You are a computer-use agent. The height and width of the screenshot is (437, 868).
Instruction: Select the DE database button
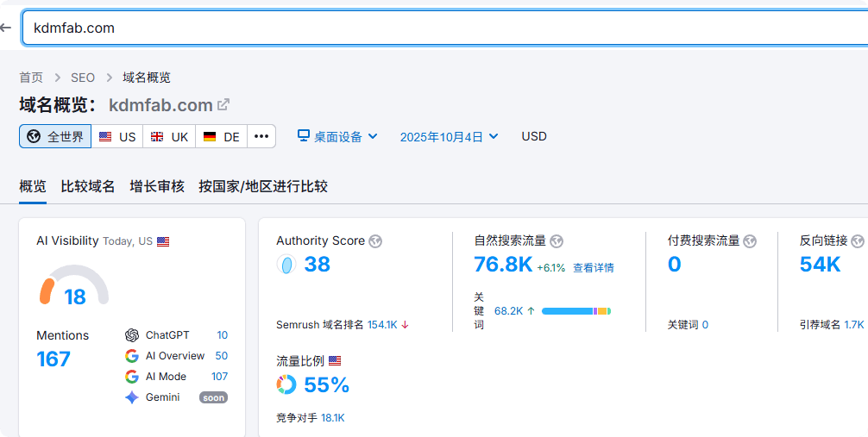222,137
